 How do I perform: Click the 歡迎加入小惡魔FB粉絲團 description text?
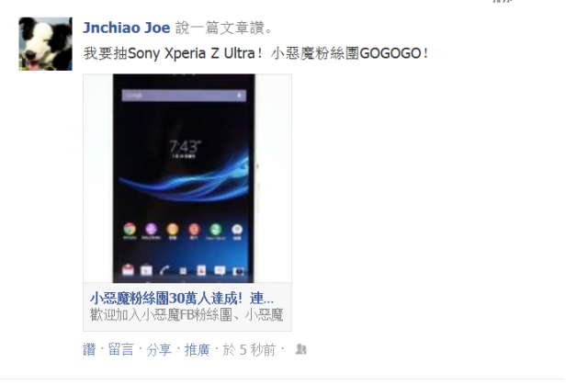(187, 314)
